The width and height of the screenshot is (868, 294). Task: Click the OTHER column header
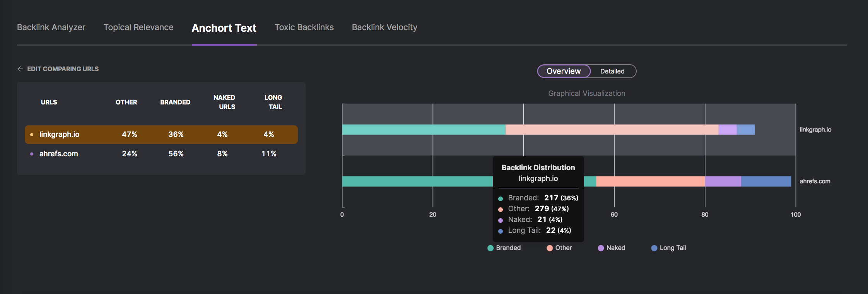(126, 102)
